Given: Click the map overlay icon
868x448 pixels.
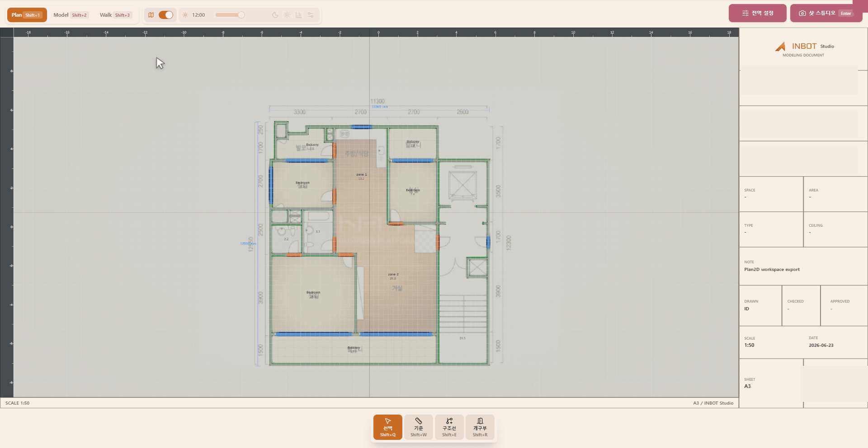Looking at the screenshot, I should 151,15.
